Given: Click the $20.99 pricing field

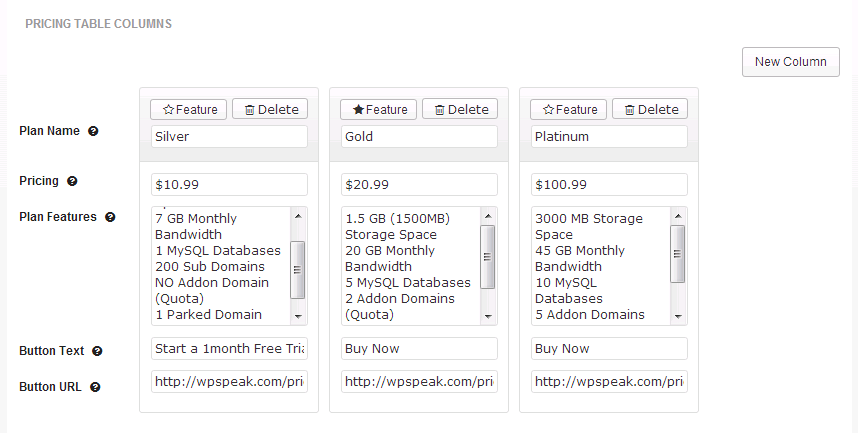Looking at the screenshot, I should coord(419,184).
